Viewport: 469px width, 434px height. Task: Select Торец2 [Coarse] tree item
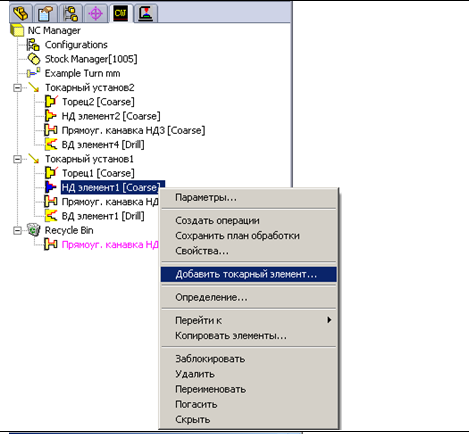[x=98, y=102]
